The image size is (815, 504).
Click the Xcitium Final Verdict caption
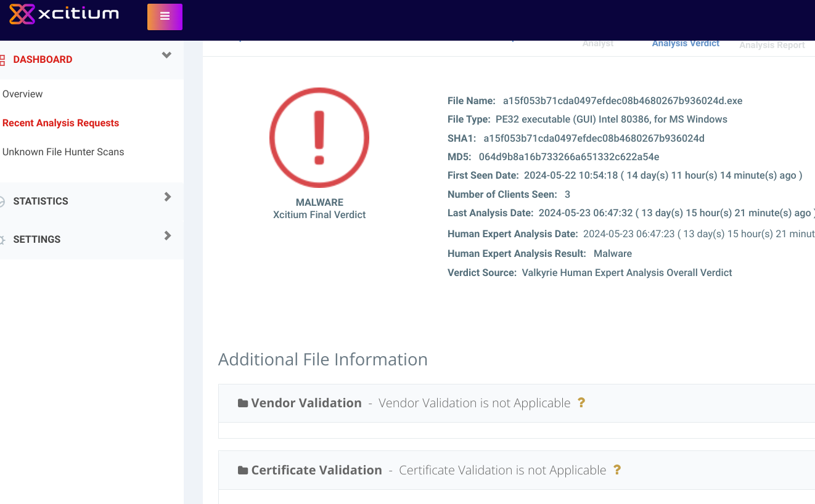click(319, 215)
